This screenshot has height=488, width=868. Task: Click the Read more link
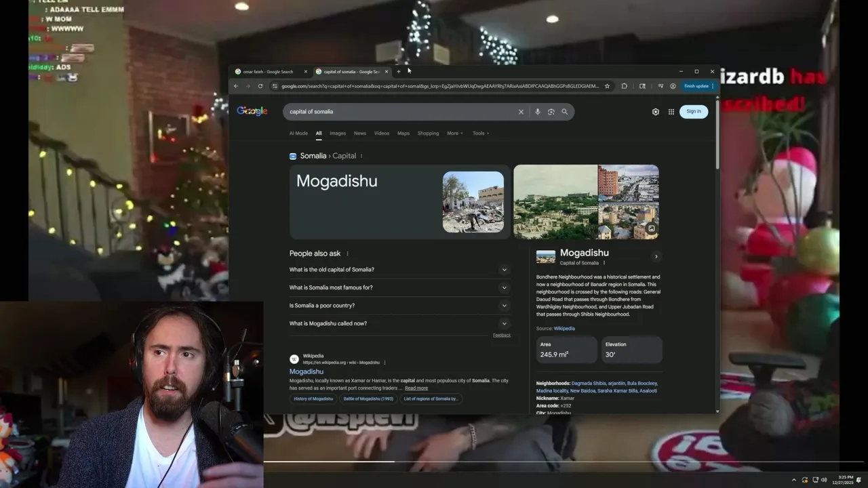(x=416, y=388)
